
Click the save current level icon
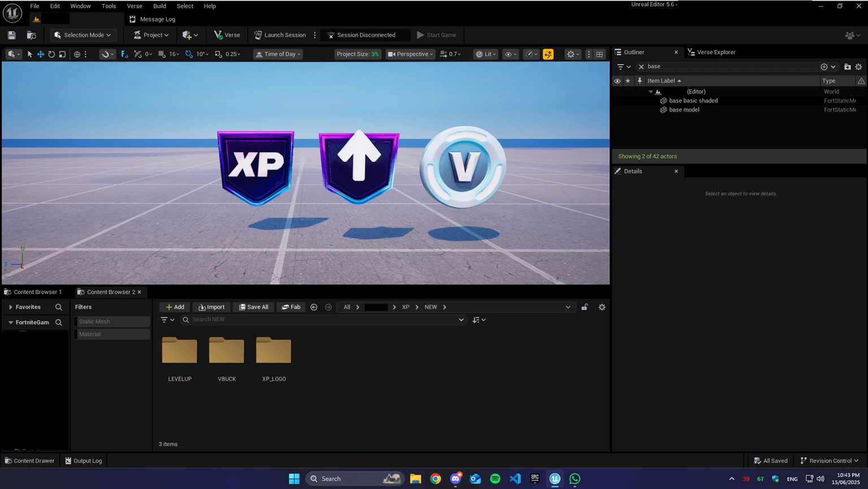click(11, 35)
